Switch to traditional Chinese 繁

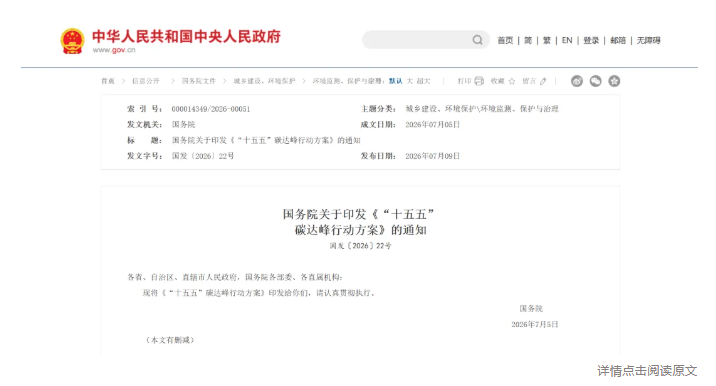pos(547,40)
